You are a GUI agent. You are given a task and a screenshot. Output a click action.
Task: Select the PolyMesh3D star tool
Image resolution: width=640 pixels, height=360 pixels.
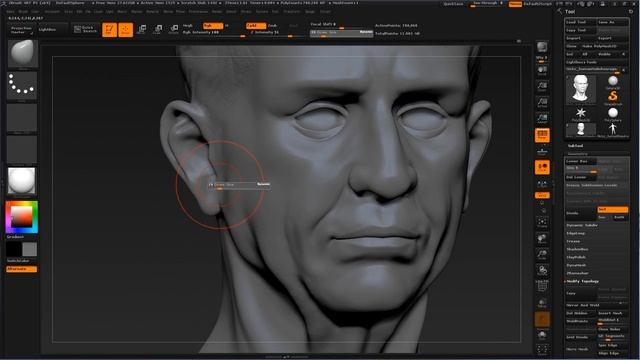[x=580, y=113]
